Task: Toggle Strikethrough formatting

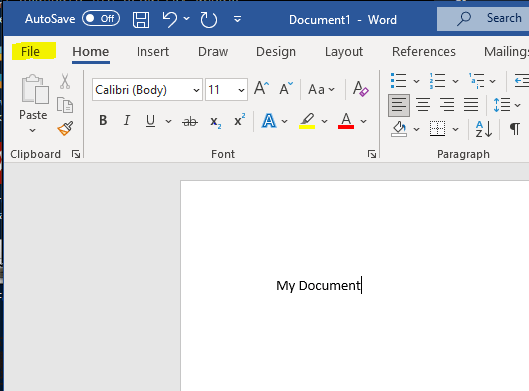Action: coord(190,121)
